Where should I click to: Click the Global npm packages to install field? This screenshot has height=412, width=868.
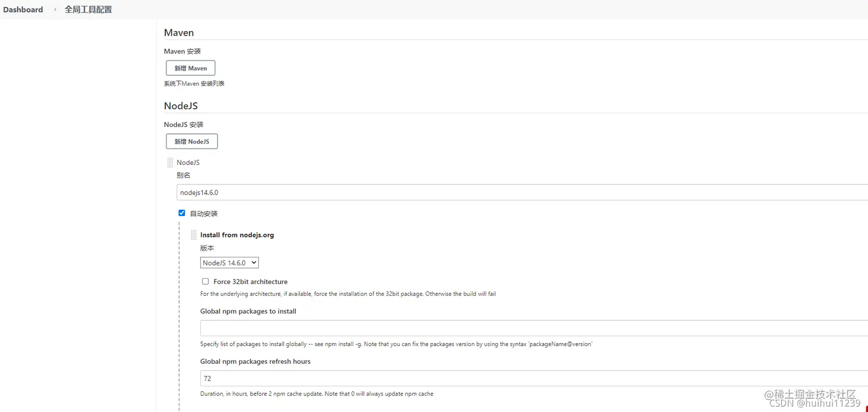coord(534,328)
